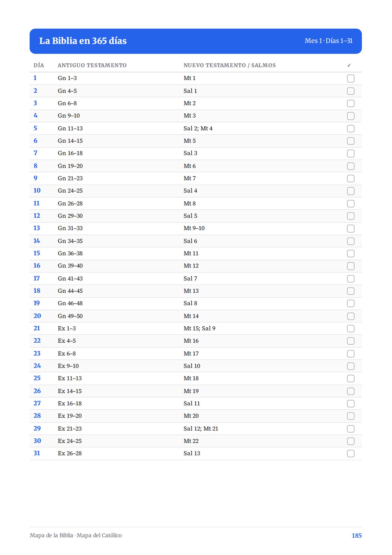Screen dimensions: 392x555
Task: Click the "Ex 26–28" reading
Action: [x=70, y=453]
